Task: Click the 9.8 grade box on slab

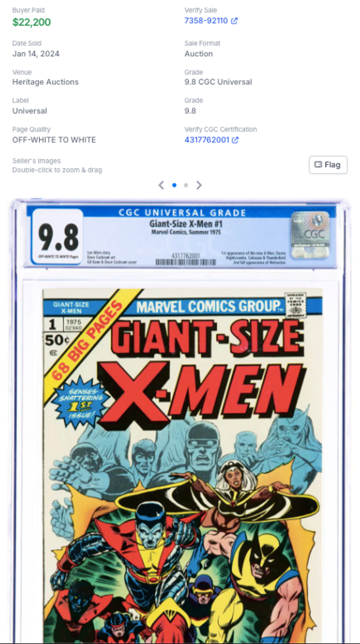Action: point(58,236)
